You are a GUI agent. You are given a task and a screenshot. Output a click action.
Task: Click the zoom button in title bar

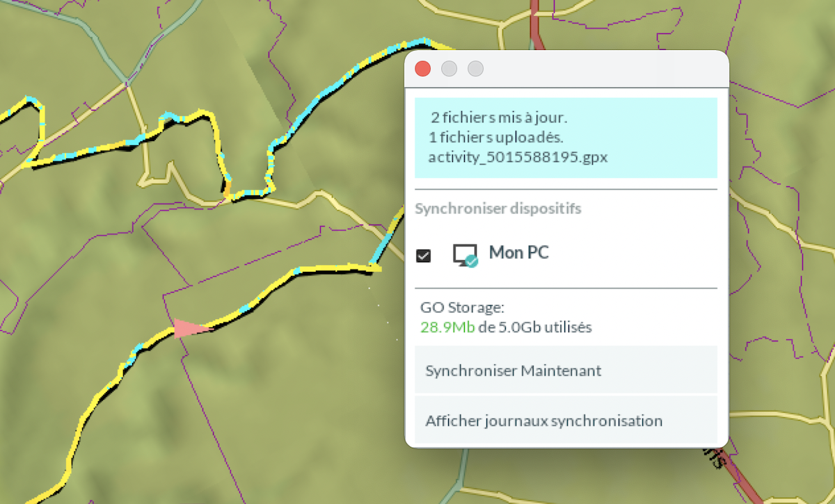475,69
